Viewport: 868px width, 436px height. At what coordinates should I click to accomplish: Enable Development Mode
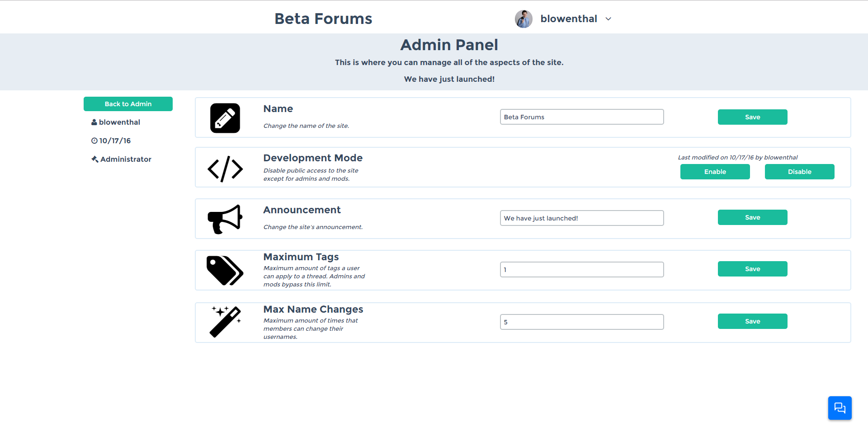715,172
